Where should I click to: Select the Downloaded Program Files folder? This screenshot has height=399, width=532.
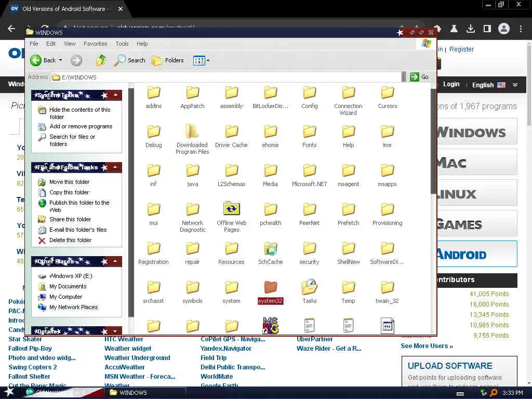point(192,139)
